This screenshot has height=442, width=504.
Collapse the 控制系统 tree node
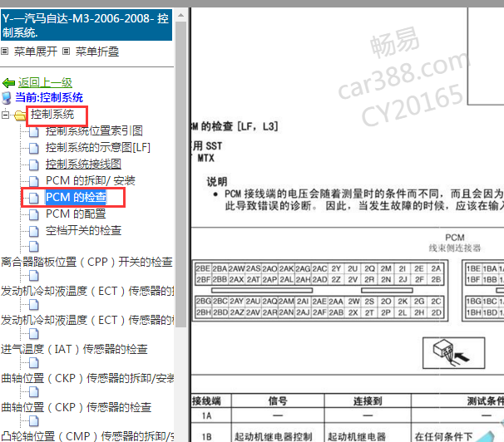(5, 115)
